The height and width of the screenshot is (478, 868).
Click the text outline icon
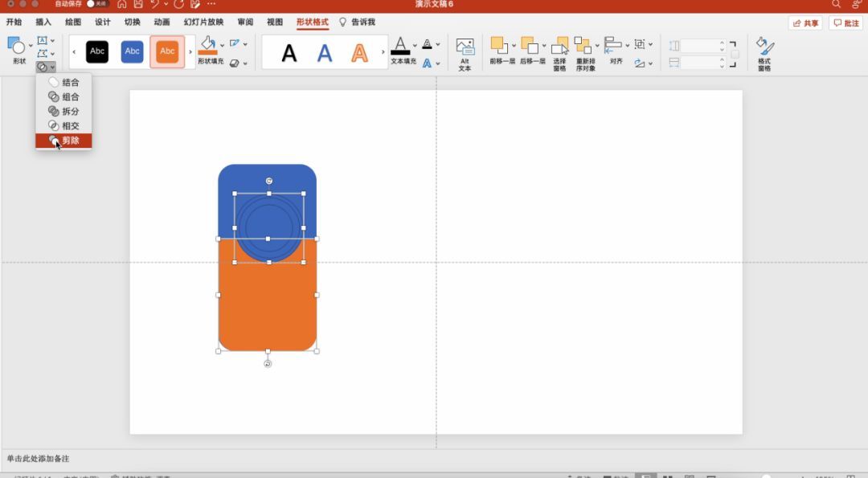coord(427,43)
